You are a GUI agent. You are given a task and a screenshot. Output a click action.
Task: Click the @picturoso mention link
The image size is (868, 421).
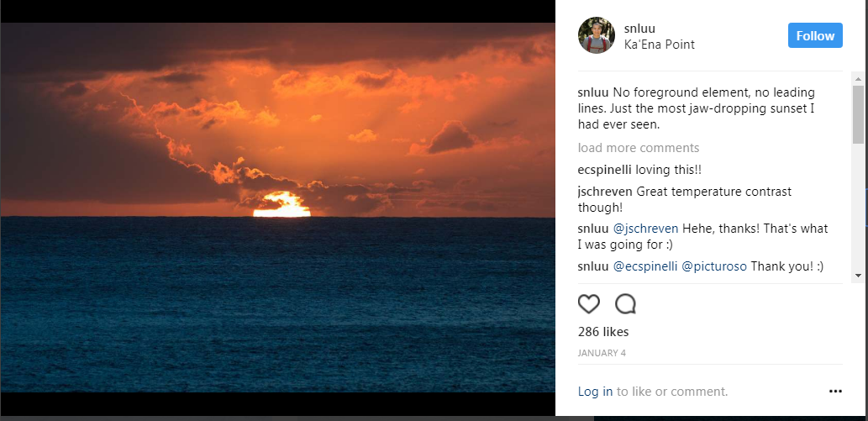point(713,266)
